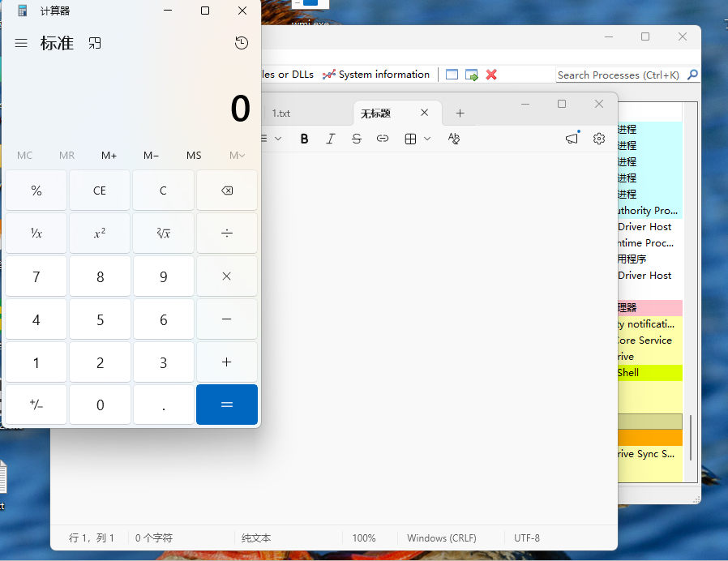
Task: Expand the table options chevron in Notepad
Action: coord(427,139)
